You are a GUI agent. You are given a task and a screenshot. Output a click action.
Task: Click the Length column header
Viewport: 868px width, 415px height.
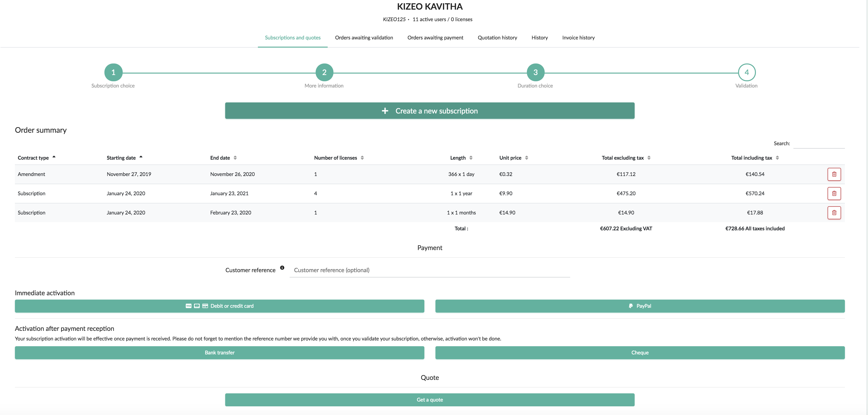[x=458, y=158]
